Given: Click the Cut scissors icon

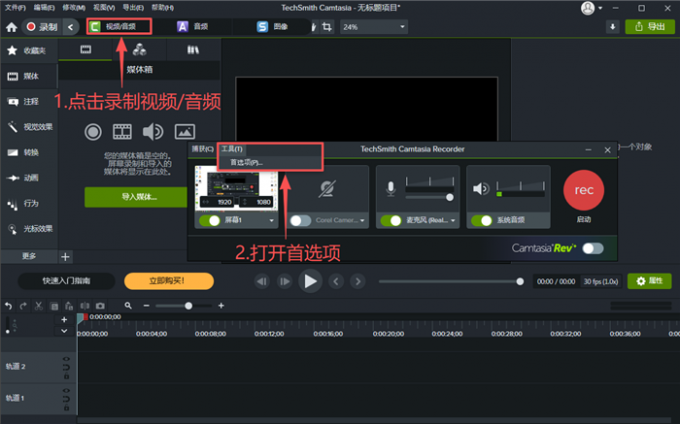Looking at the screenshot, I should coord(39,306).
